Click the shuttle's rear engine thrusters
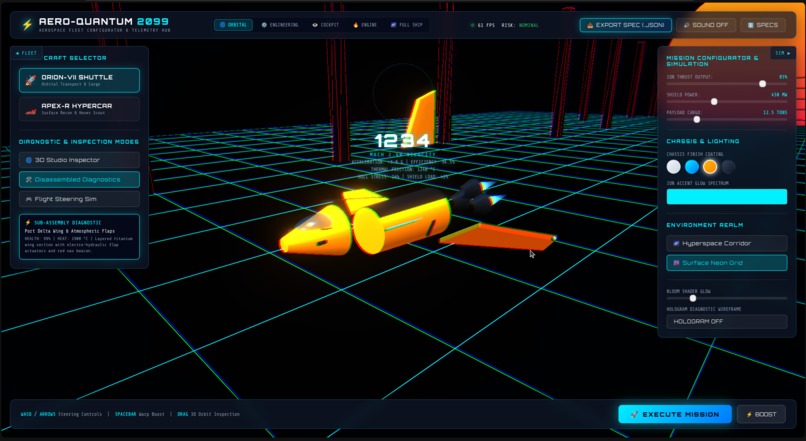Viewport: 806px width, 441px height. click(477, 196)
